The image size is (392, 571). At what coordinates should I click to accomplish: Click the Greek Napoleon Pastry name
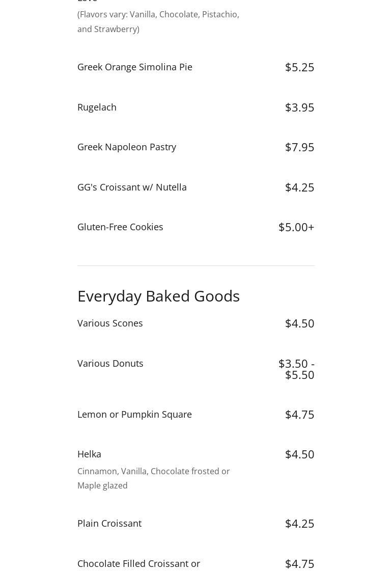127,147
